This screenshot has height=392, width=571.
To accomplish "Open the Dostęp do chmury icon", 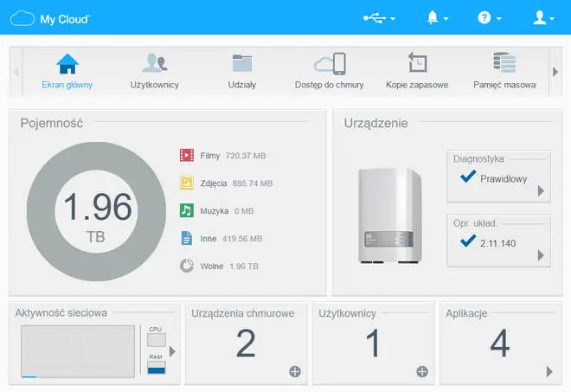I will [x=330, y=63].
